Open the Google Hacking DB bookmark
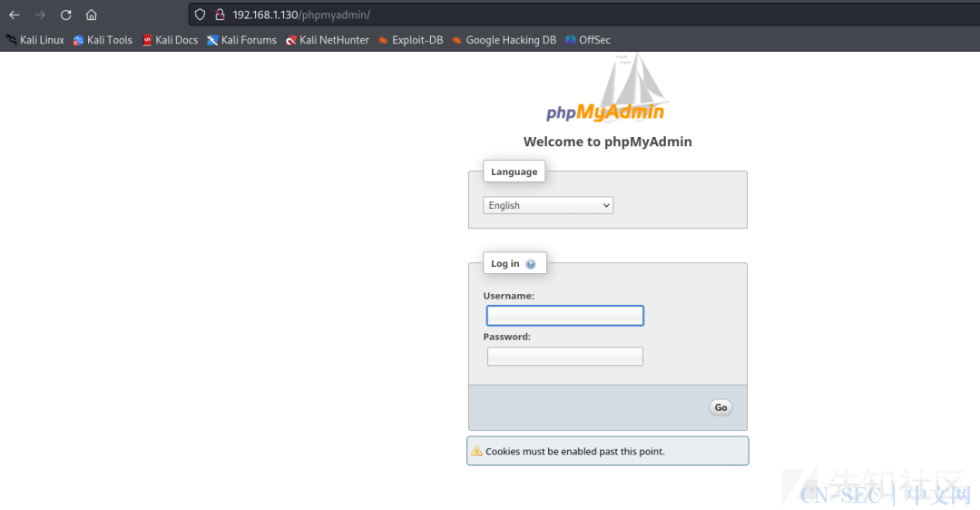The height and width of the screenshot is (510, 980). click(504, 40)
